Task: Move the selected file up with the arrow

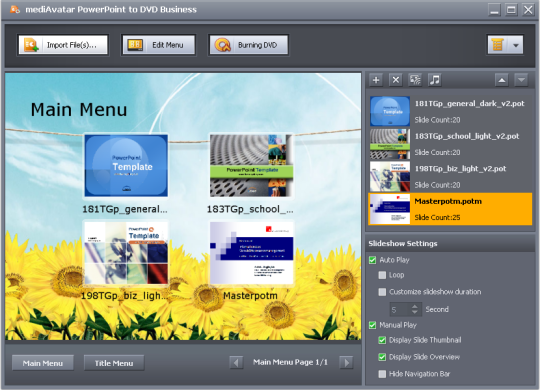Action: point(502,80)
